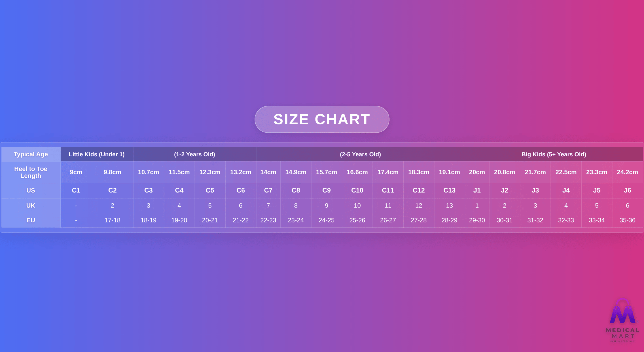Click the SIZE CHART title badge

322,119
